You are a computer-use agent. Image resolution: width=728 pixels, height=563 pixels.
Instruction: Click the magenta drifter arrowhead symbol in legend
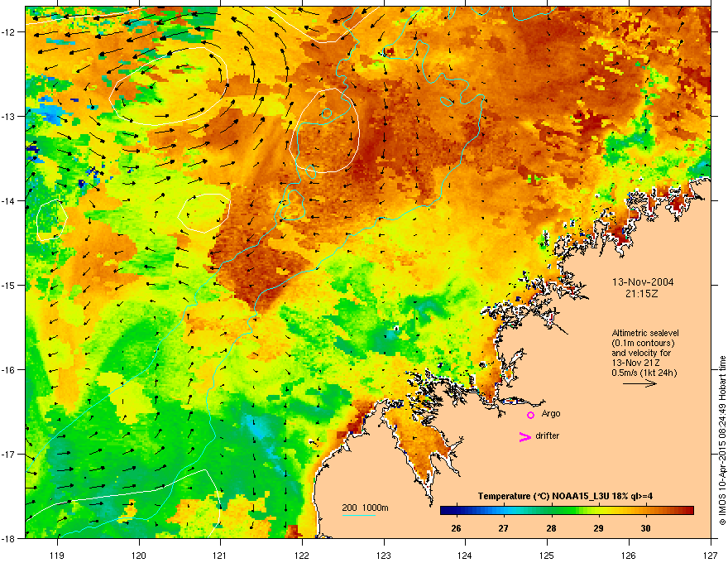click(x=524, y=436)
